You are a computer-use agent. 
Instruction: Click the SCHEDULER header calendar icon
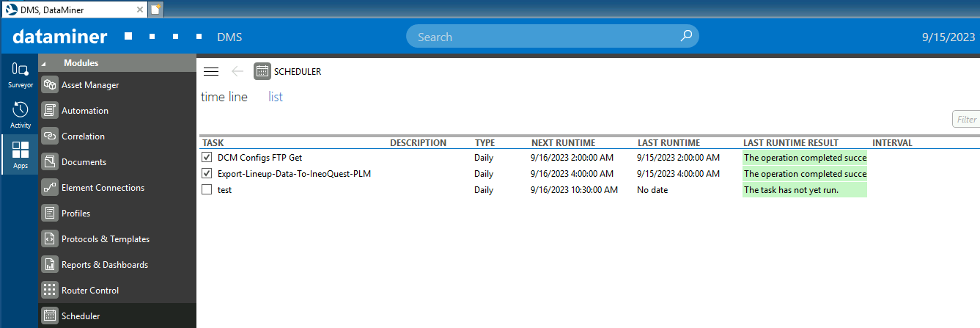262,71
